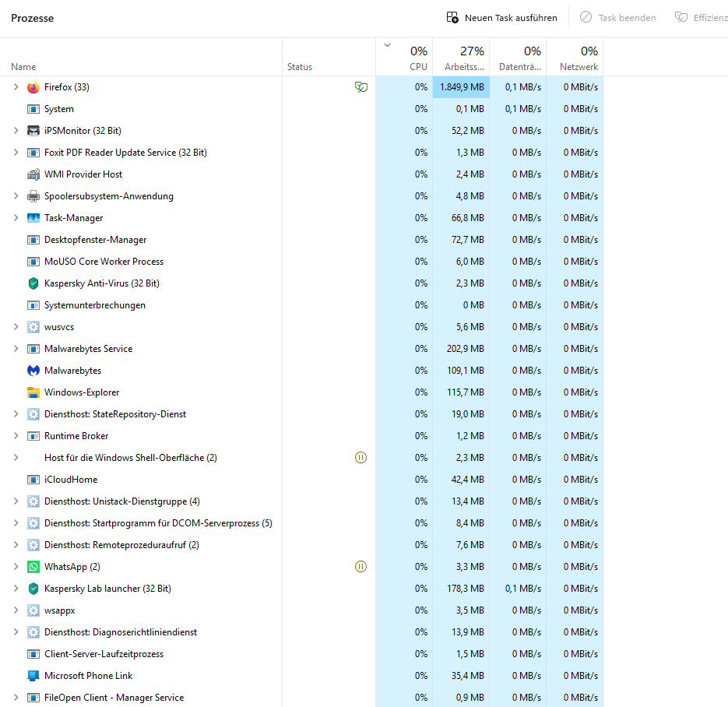Screen dimensions: 728x707
Task: Click the WMI Provider Host icon
Action: point(33,174)
